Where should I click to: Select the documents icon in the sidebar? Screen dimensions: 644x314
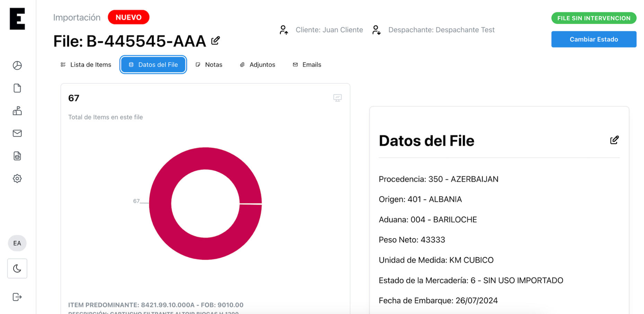point(17,88)
